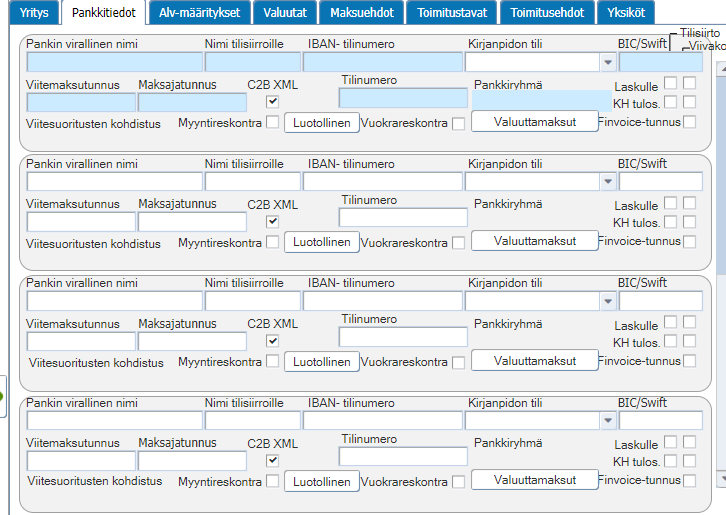This screenshot has width=726, height=515.
Task: Select the Maksuehdot tab
Action: click(362, 13)
